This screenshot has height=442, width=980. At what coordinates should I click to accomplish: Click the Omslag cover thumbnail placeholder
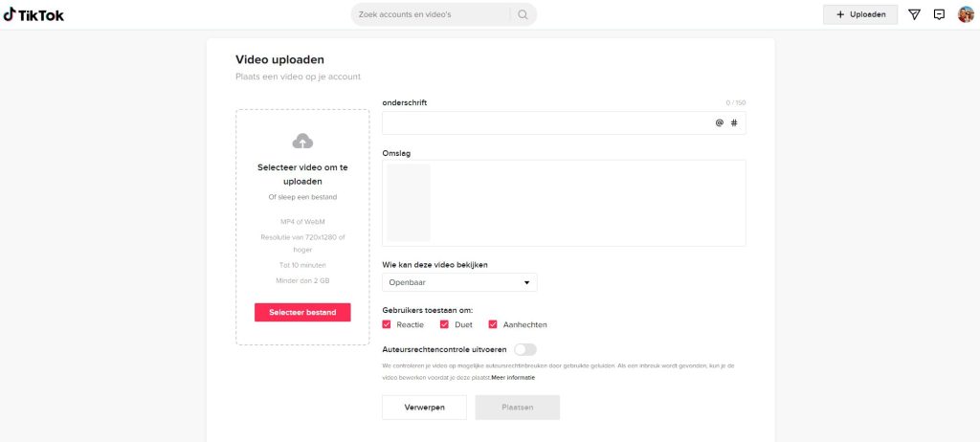pos(409,203)
